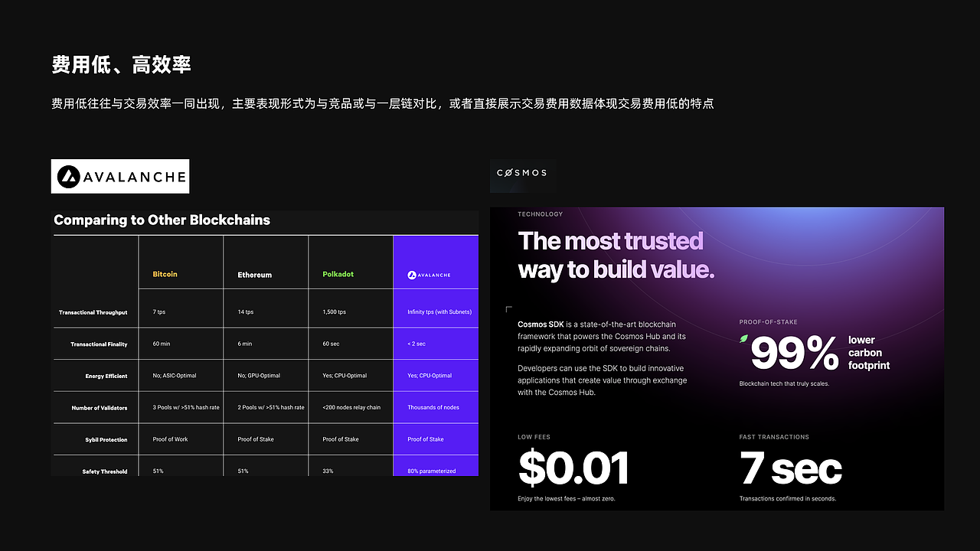Click the 'lower carbon footprint' text
Screen dimensions: 980x551
pyautogui.click(x=869, y=353)
